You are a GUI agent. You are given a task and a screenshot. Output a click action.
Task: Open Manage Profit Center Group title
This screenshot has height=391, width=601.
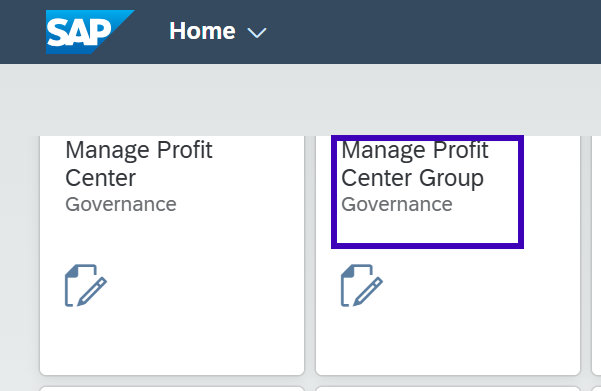(415, 164)
